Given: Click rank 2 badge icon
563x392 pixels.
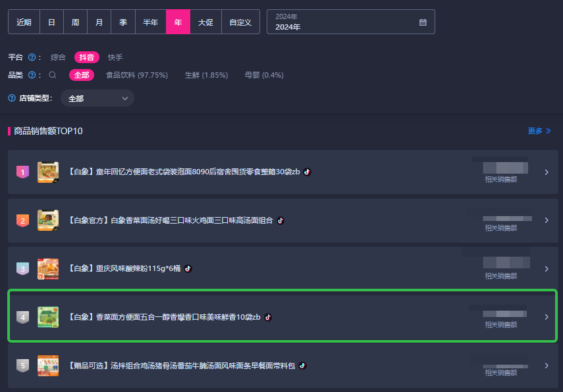Looking at the screenshot, I should [x=22, y=220].
